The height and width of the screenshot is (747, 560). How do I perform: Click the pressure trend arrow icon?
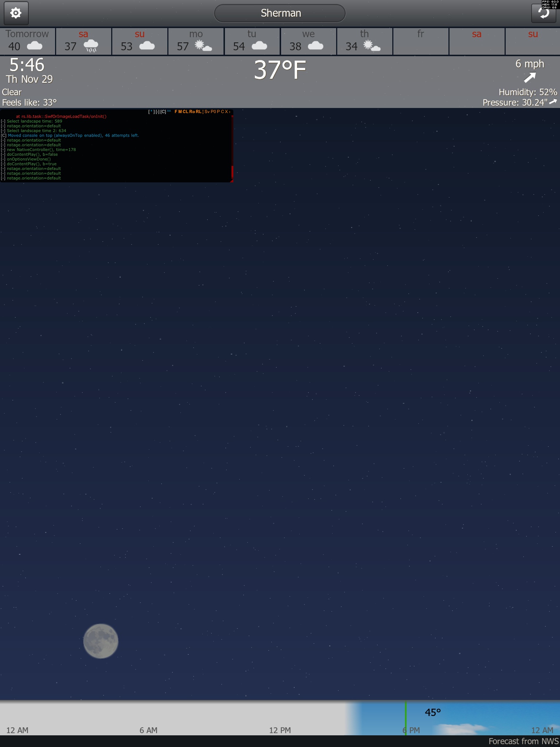click(x=553, y=102)
